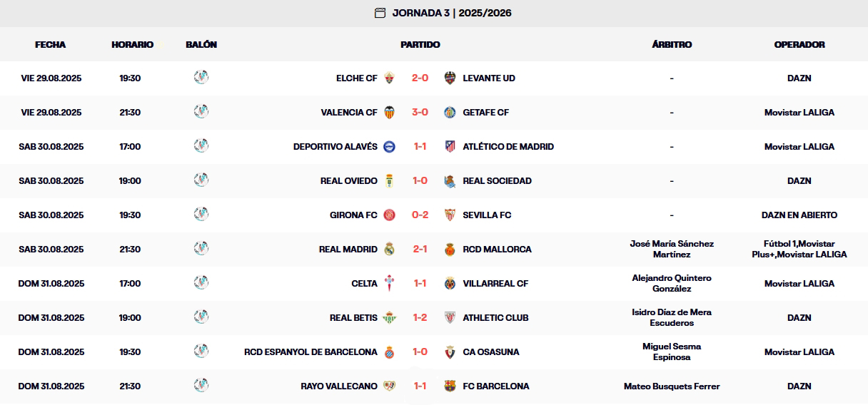
Task: Click the Levante UD team crest
Action: (450, 78)
